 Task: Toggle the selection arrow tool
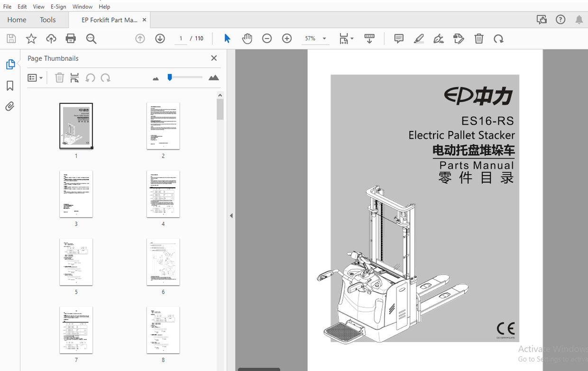tap(227, 38)
